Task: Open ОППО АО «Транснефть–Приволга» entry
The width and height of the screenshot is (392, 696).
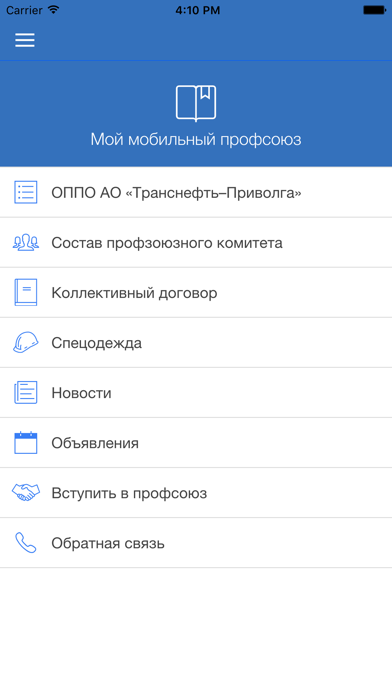Action: coord(196,192)
